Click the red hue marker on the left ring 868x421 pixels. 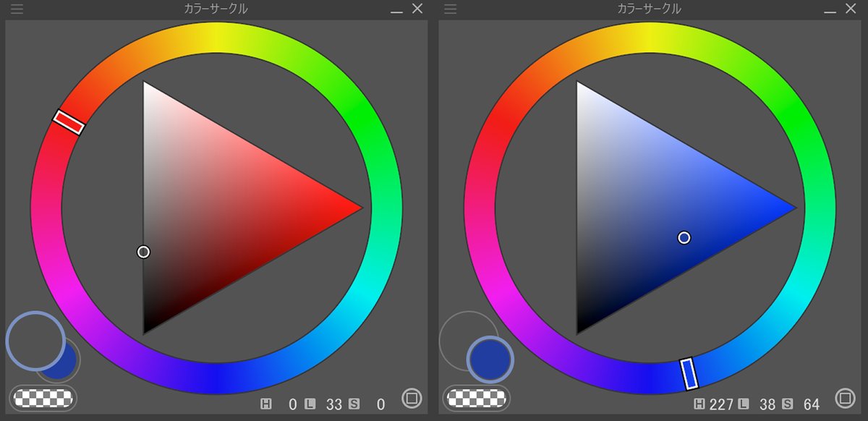pyautogui.click(x=69, y=122)
